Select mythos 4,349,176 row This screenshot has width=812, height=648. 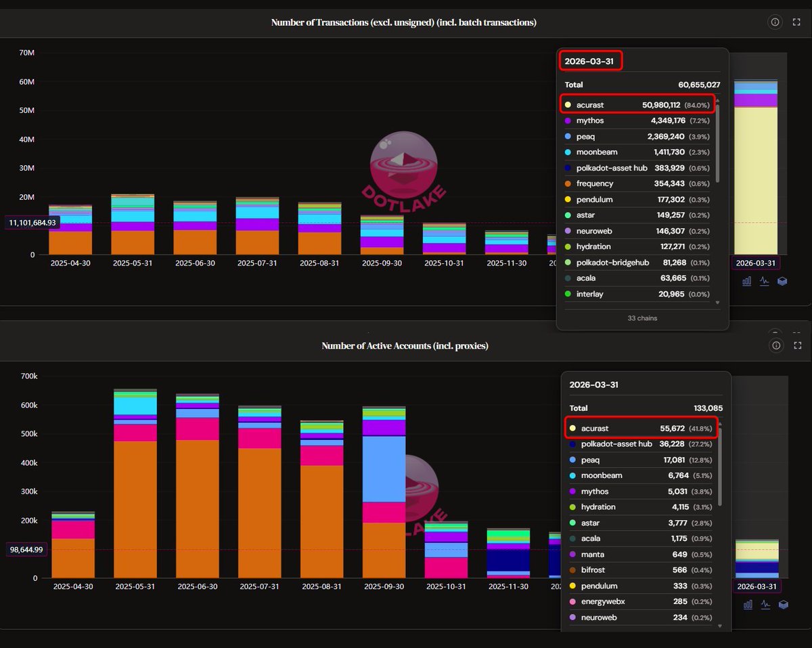pyautogui.click(x=637, y=121)
